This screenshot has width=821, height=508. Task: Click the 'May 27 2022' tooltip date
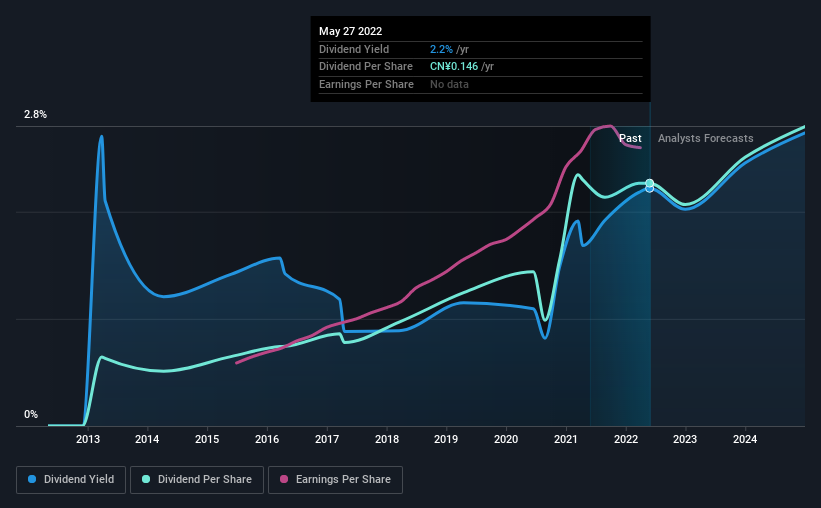click(x=350, y=31)
